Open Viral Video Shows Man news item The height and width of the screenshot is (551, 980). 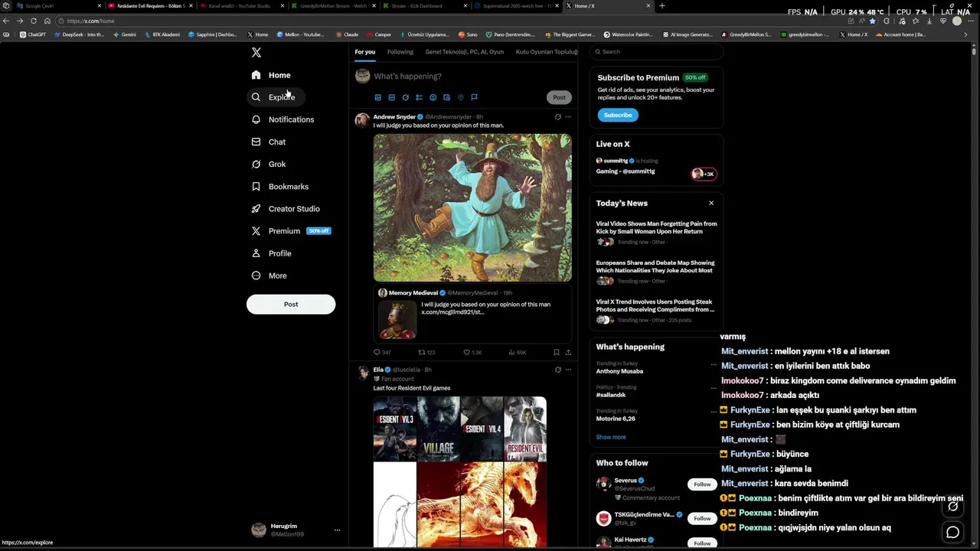pyautogui.click(x=657, y=233)
